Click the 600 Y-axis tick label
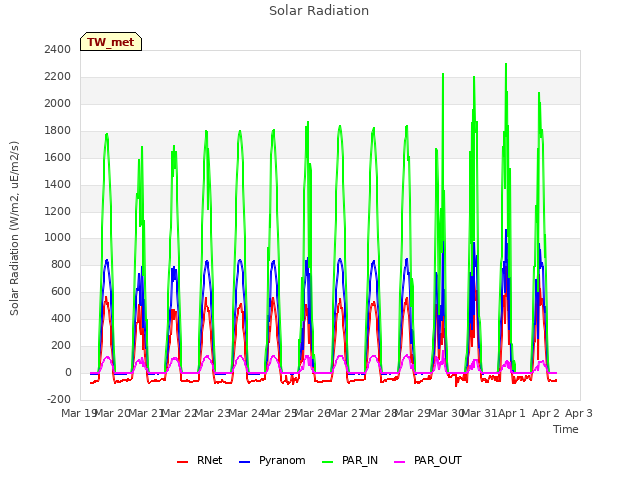The image size is (640, 480). click(x=61, y=291)
